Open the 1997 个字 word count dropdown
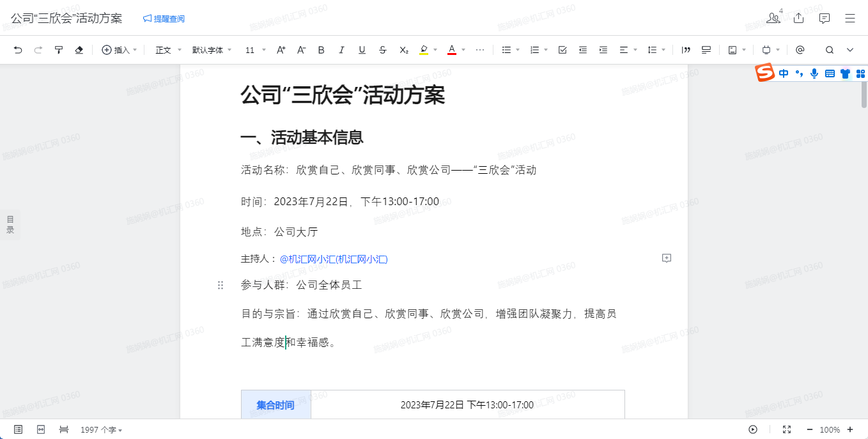 point(101,430)
